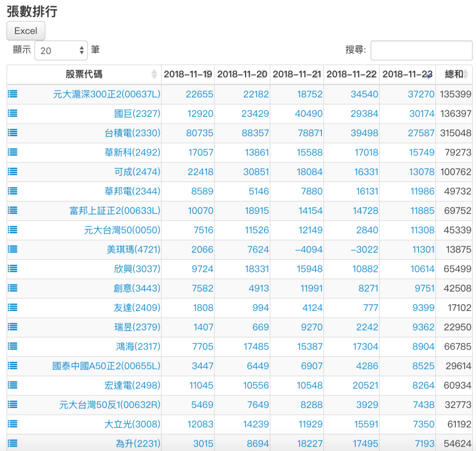476x451 pixels.
Task: Click list icon beside 宏達電(2498)
Action: click(12, 385)
